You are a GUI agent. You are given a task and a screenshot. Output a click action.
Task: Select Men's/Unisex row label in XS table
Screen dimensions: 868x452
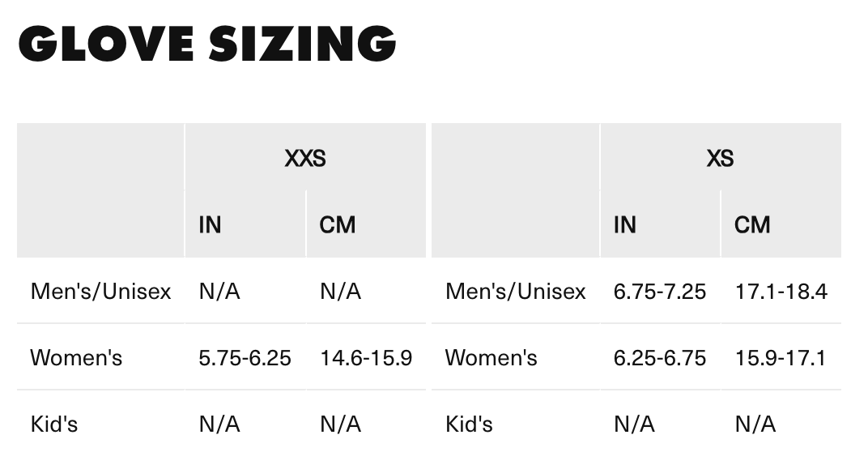pyautogui.click(x=515, y=292)
